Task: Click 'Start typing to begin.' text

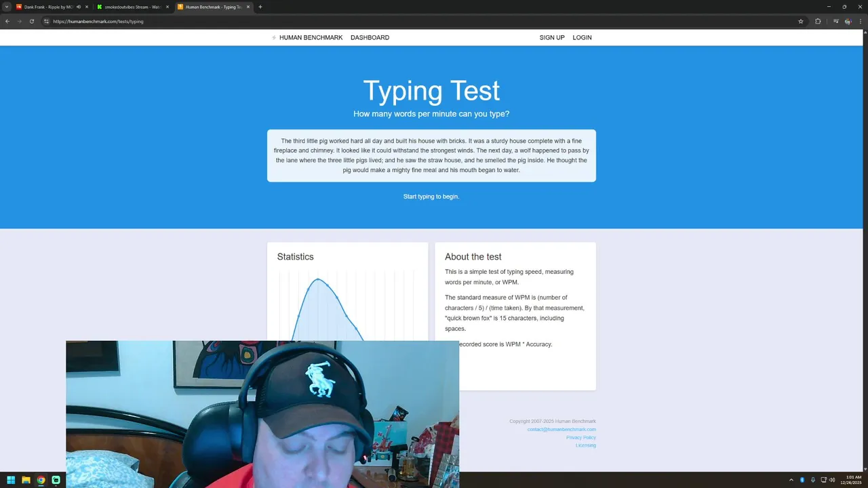Action: (x=431, y=197)
